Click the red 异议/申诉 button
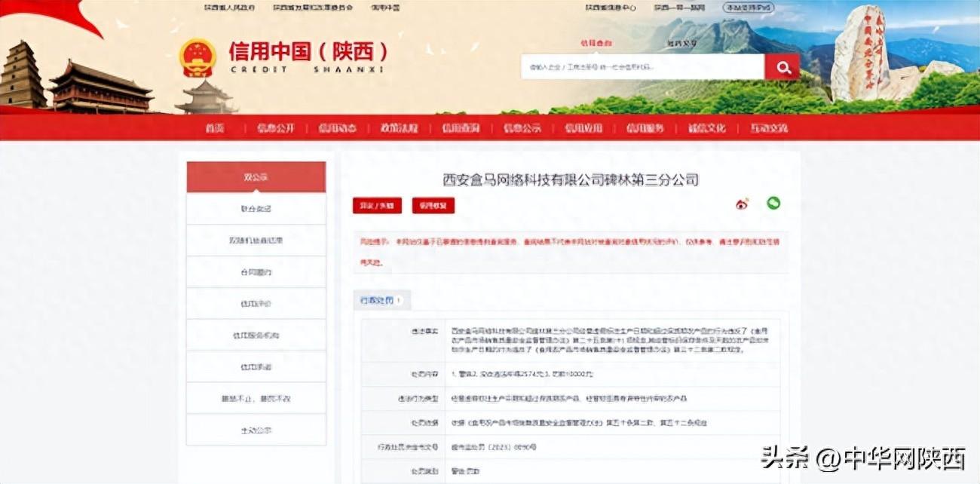 pos(377,205)
